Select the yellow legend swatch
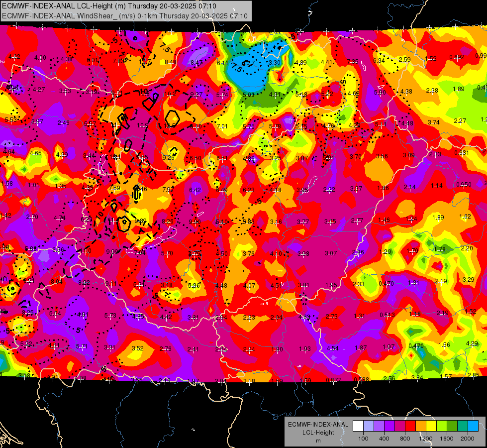 click(x=431, y=426)
